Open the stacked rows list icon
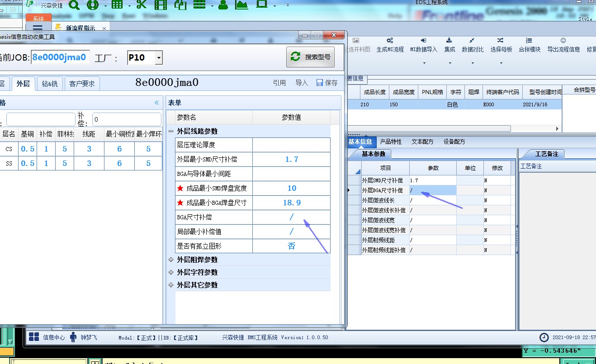Screen dimensions: 596x364 (199, 5)
